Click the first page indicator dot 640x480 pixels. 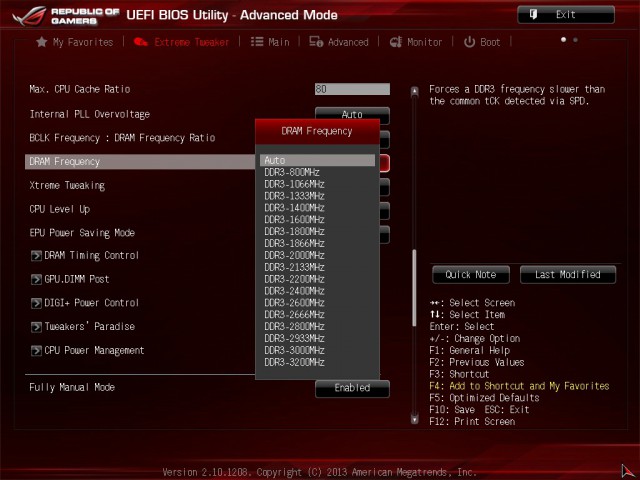[x=564, y=40]
